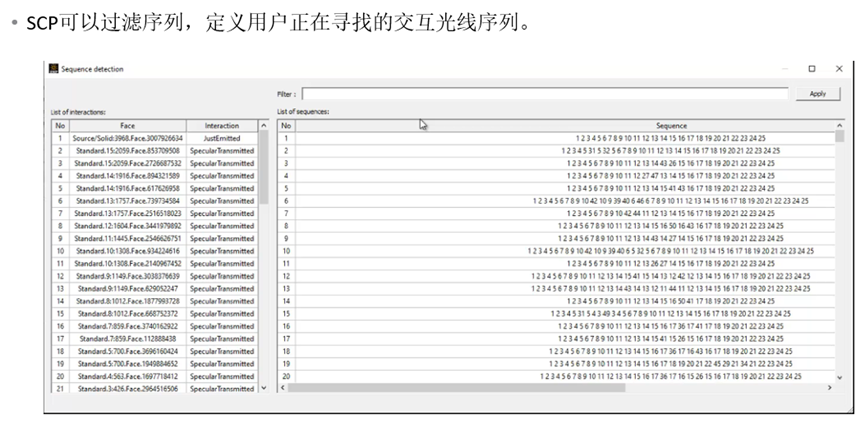This screenshot has height=424, width=865.
Task: Select Standard.7:859.Face.3740162922 row
Action: [154, 326]
